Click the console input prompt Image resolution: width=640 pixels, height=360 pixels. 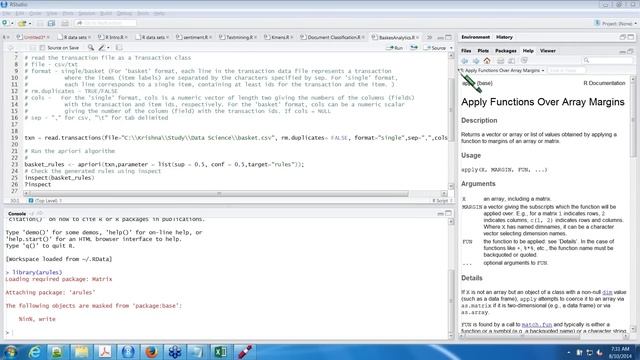click(x=227, y=333)
